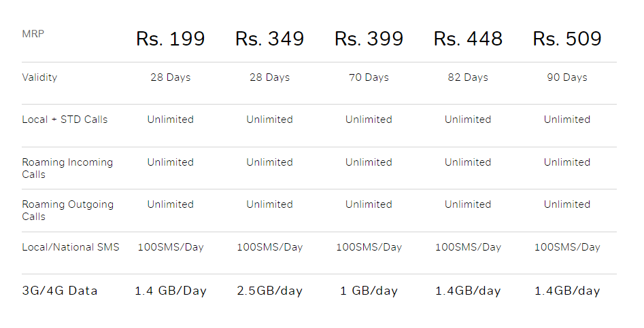Click the 90 Days validity value
This screenshot has width=644, height=328.
[x=567, y=77]
